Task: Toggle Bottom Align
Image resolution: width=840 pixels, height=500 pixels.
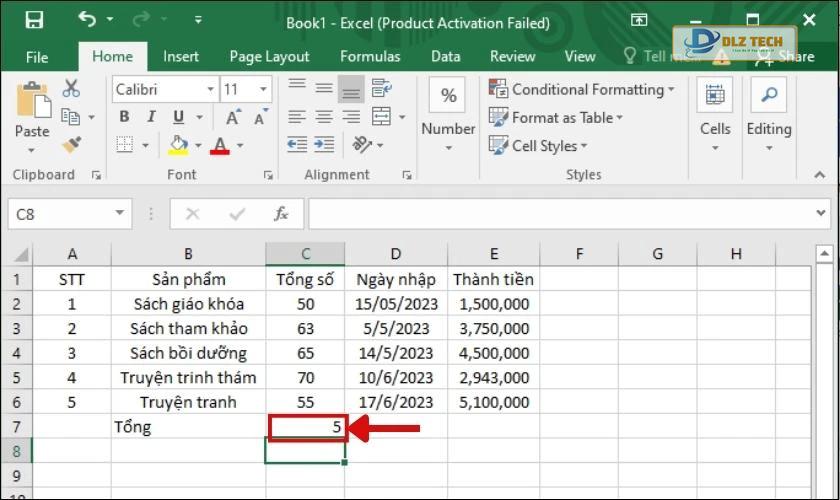Action: [x=351, y=89]
